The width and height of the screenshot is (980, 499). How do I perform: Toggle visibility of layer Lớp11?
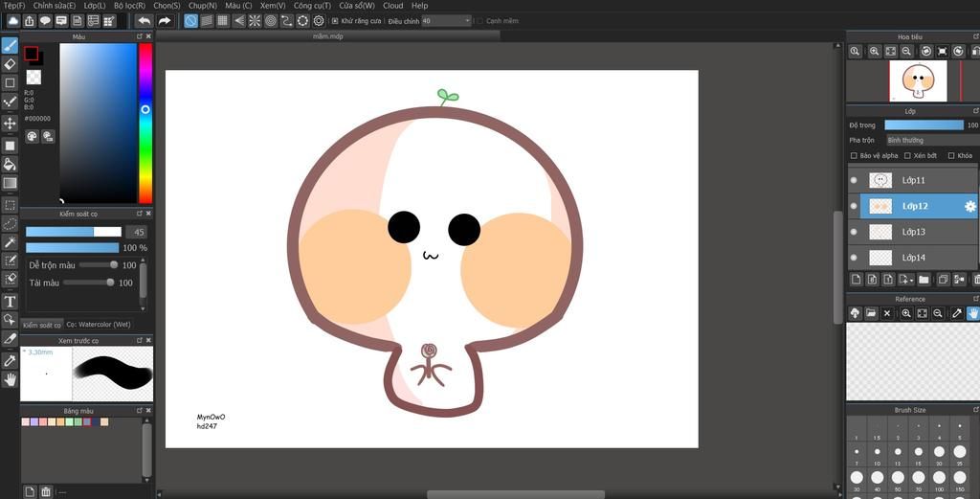tap(854, 180)
